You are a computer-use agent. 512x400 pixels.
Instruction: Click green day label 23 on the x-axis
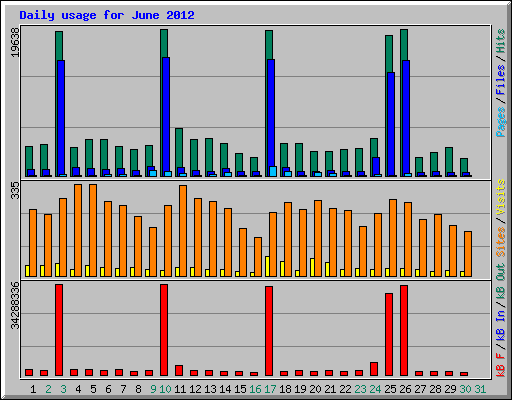[x=360, y=389]
